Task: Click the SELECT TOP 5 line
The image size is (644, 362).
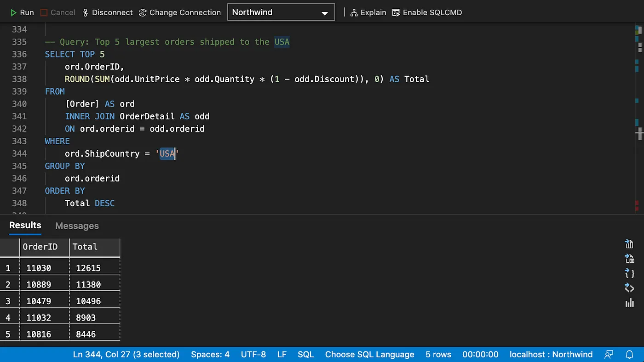Action: (75, 54)
